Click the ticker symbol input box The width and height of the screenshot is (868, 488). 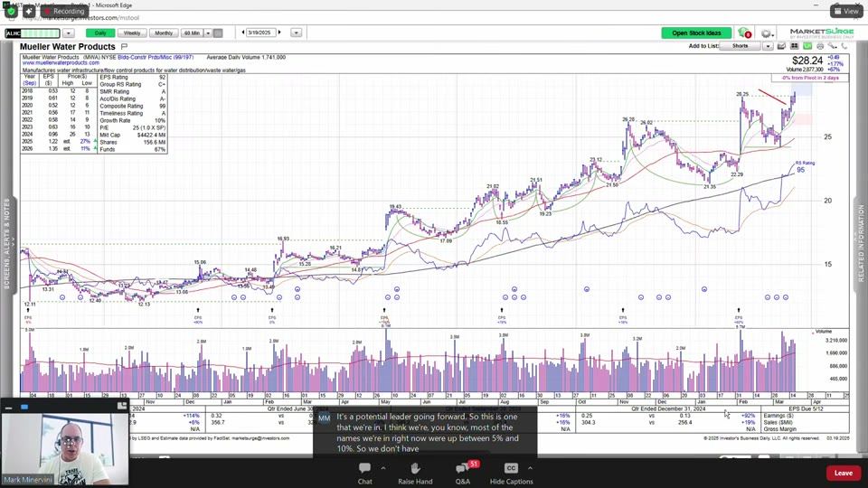point(33,33)
